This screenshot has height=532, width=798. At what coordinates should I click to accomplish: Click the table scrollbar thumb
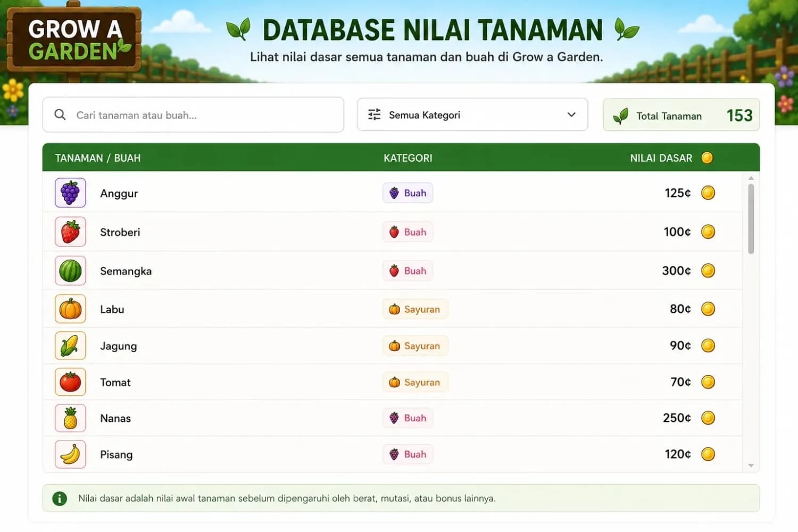[751, 219]
